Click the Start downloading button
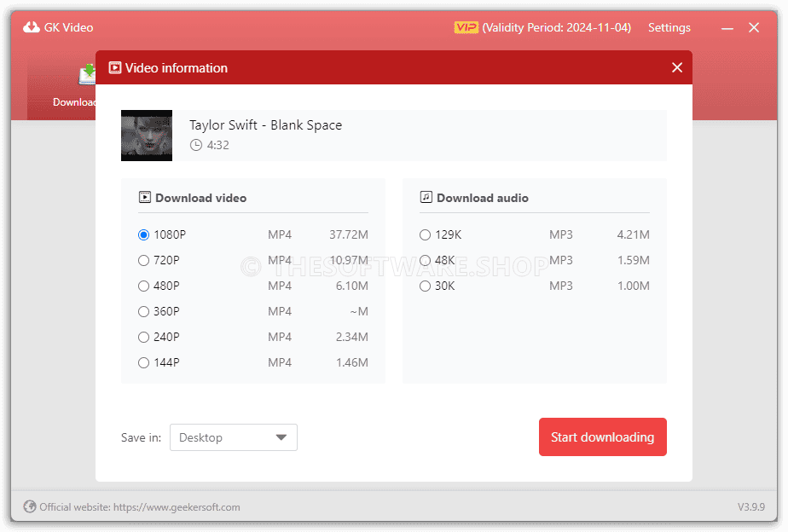Screen dimensions: 788x532 coord(603,437)
